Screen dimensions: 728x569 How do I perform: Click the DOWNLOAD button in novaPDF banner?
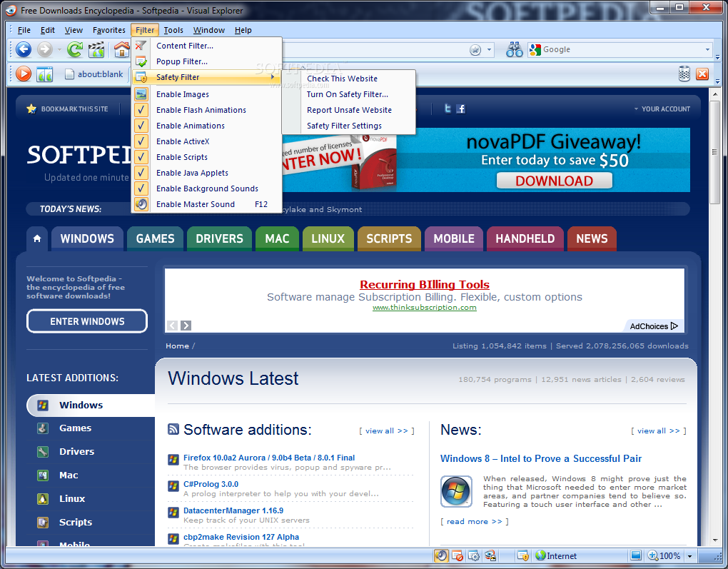coord(555,181)
